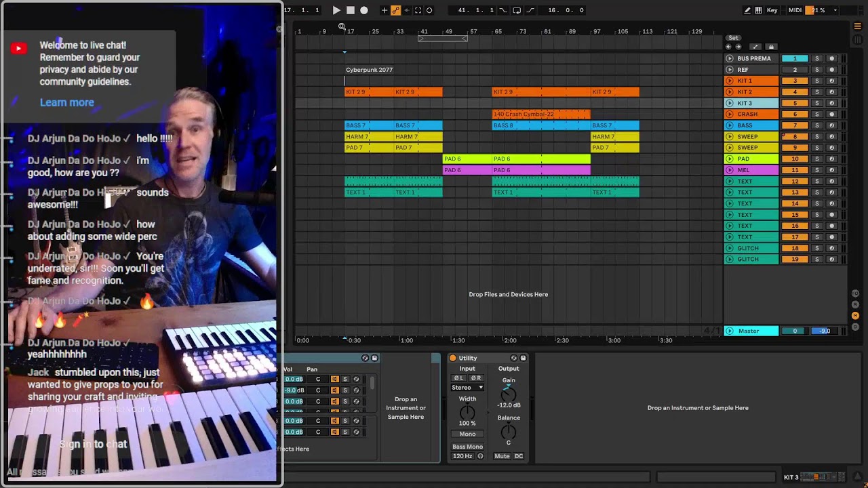Viewport: 868px width, 488px height.
Task: Toggle the Loop switch in transport
Action: 517,10
